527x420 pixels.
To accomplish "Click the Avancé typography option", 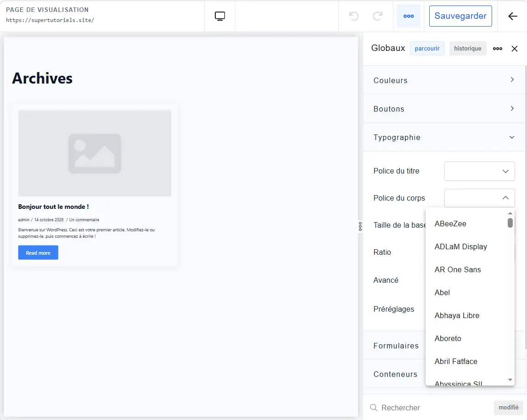I will pyautogui.click(x=386, y=280).
